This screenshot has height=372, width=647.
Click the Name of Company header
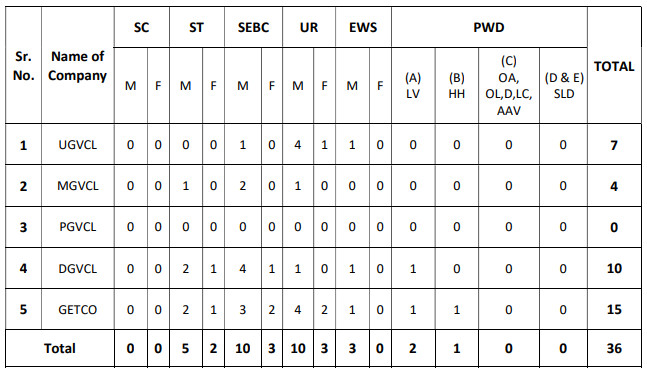(x=78, y=66)
